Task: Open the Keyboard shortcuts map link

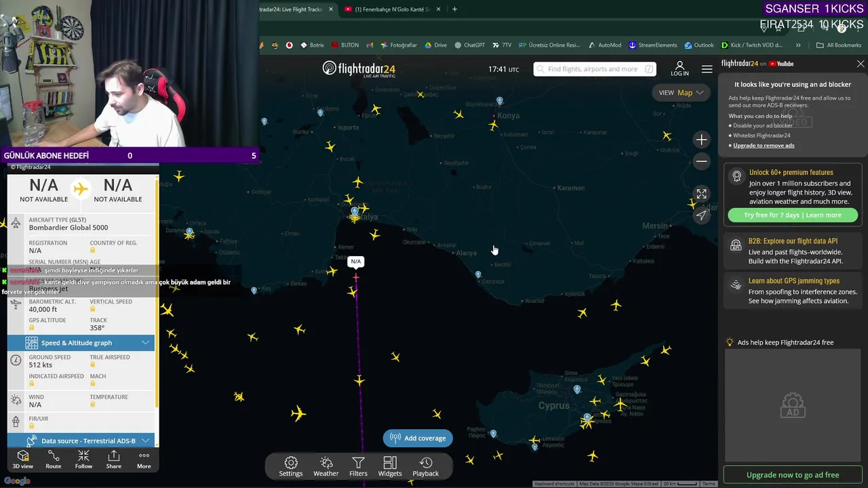Action: [x=554, y=484]
